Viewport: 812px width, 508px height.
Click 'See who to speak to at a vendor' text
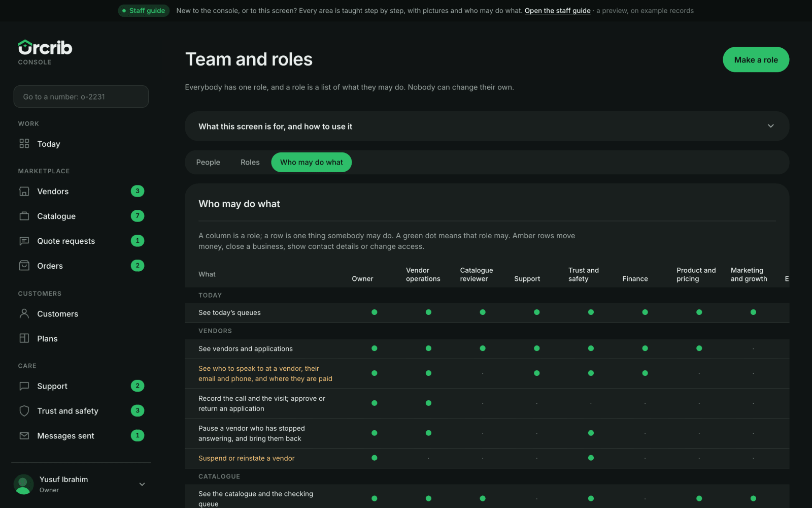(265, 373)
